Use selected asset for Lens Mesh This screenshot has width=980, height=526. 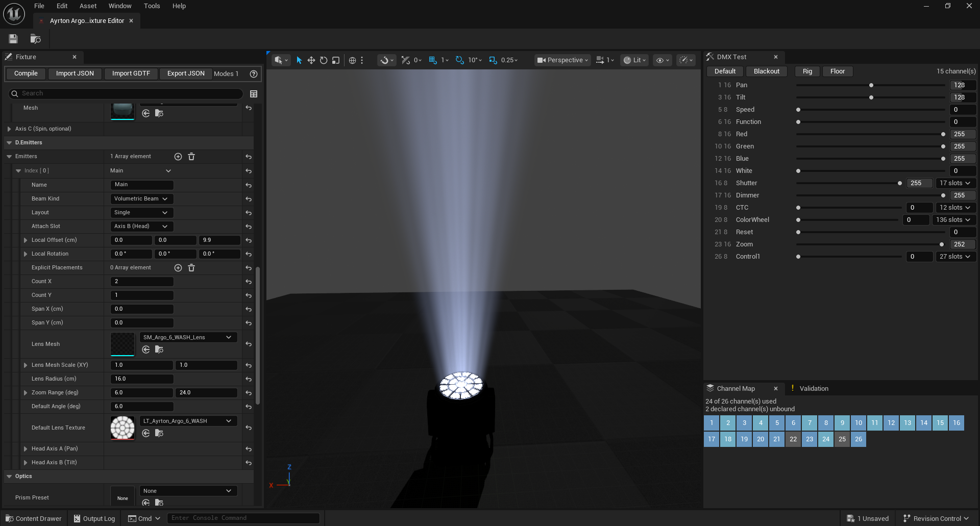click(146, 349)
